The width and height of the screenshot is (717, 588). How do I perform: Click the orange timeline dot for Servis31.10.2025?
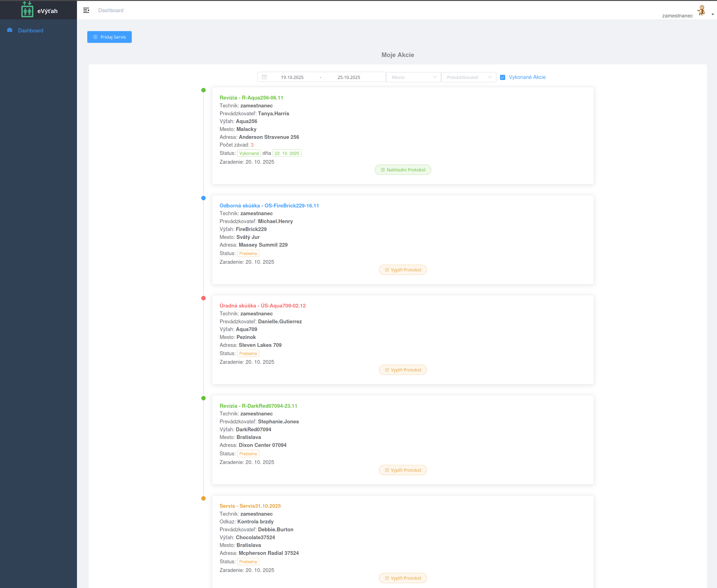pos(203,498)
